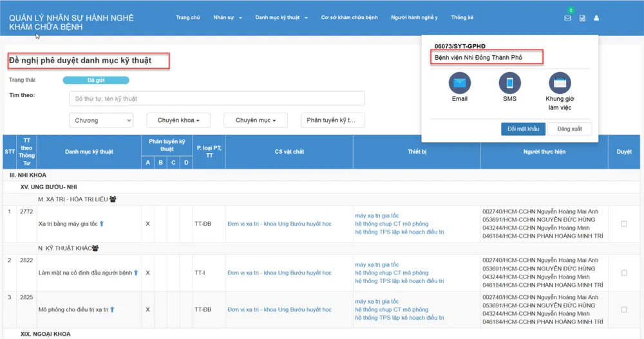Screen dimensions: 644x339
Task: Open the Chương dropdown
Action: pos(101,120)
